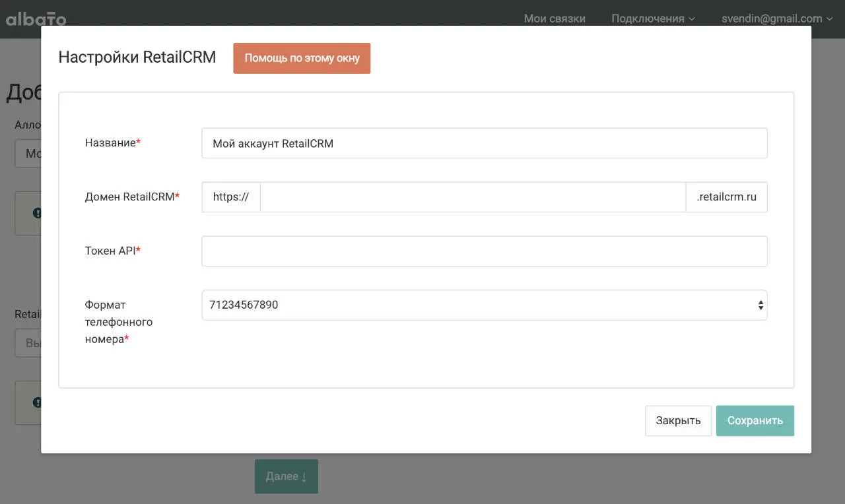Image resolution: width=845 pixels, height=504 pixels.
Task: Click the Закрыть button
Action: point(678,420)
